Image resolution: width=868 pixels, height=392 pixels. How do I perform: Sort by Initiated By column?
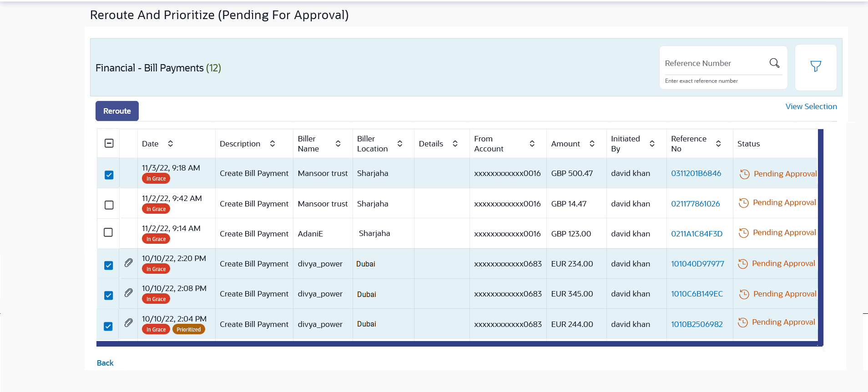tap(652, 144)
